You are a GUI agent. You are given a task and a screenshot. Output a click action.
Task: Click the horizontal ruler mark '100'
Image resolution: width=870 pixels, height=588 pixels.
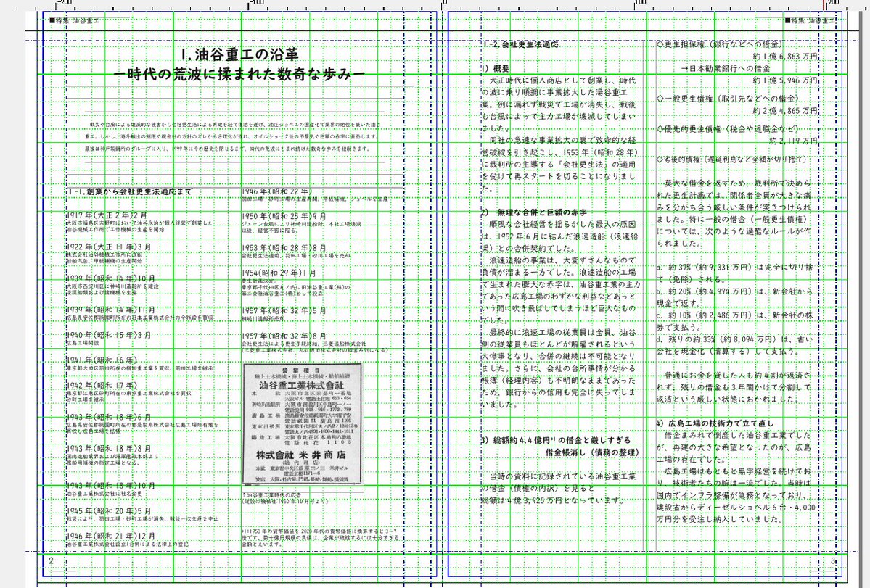pyautogui.click(x=640, y=3)
